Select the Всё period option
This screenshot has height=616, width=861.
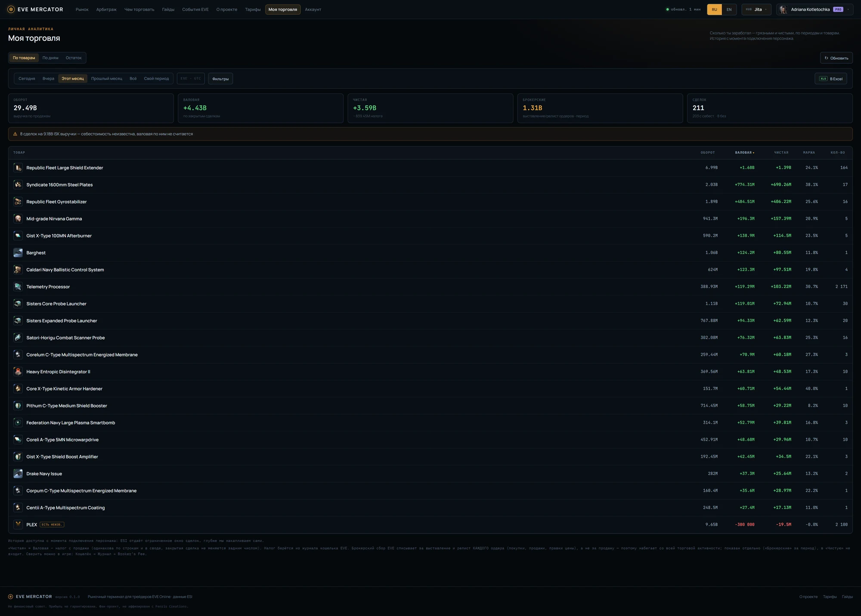[133, 79]
